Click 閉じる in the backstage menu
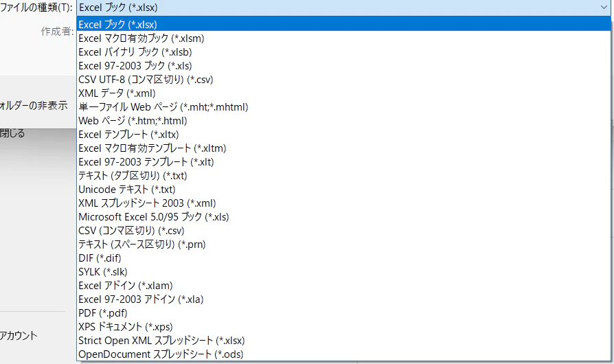Viewport: 614px width, 364px height. [12, 133]
